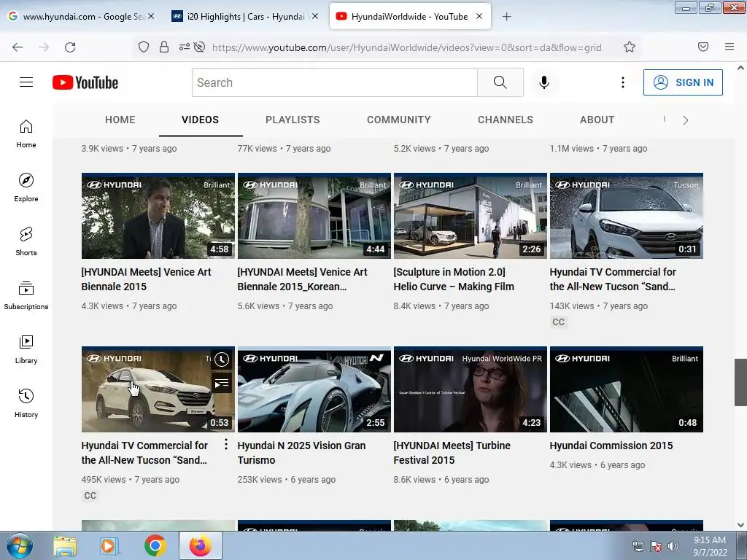Save page to Pocket icon
This screenshot has width=747, height=560.
(x=703, y=47)
